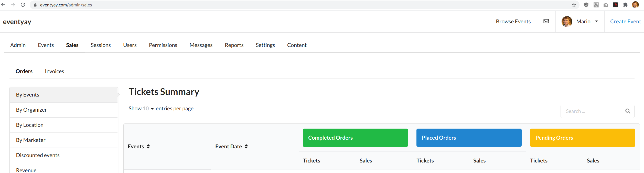The height and width of the screenshot is (173, 644).
Task: Select By Organizer in the sidebar
Action: coord(31,110)
